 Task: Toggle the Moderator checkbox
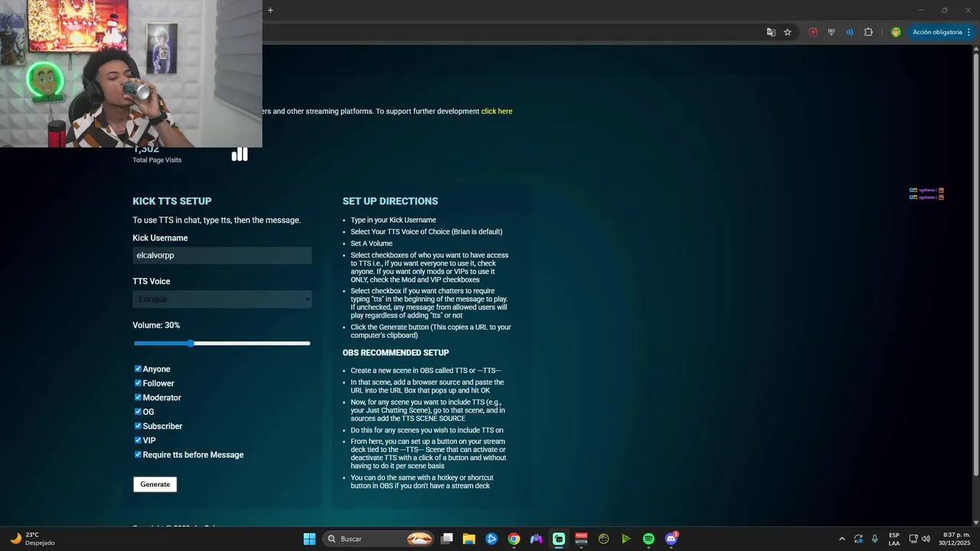(138, 397)
